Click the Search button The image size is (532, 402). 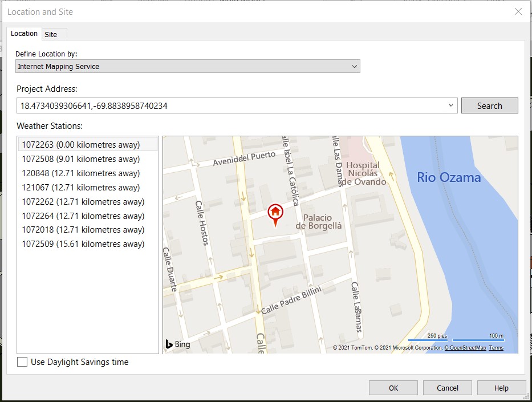coord(489,105)
